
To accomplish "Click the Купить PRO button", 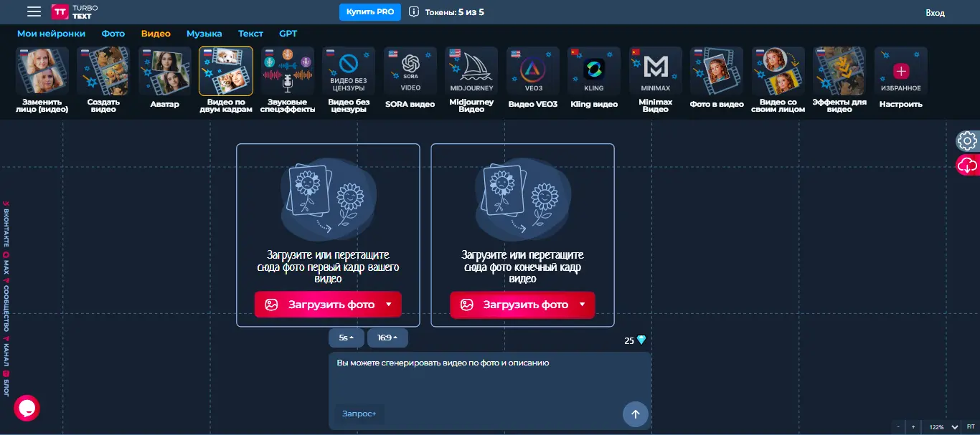I will (x=369, y=12).
